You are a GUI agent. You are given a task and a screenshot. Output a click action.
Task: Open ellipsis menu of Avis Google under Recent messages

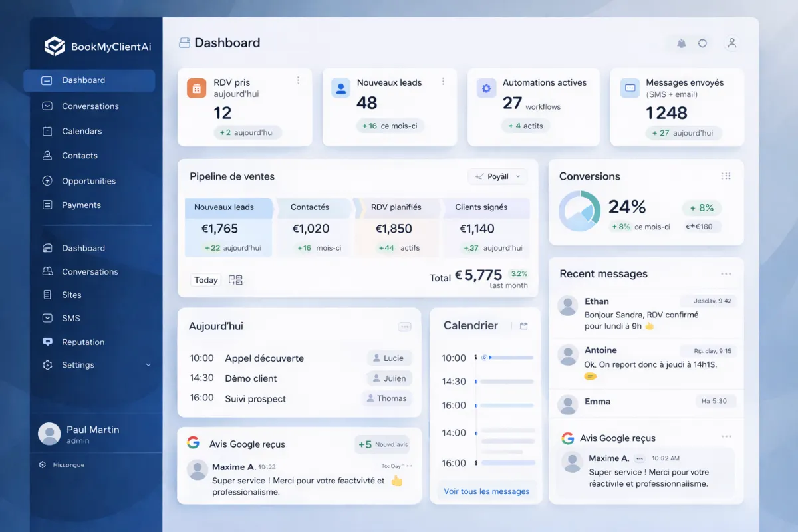726,437
